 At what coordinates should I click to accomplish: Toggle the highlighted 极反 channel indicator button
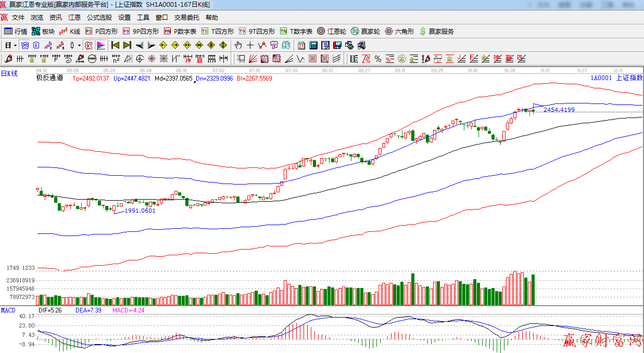89,45
